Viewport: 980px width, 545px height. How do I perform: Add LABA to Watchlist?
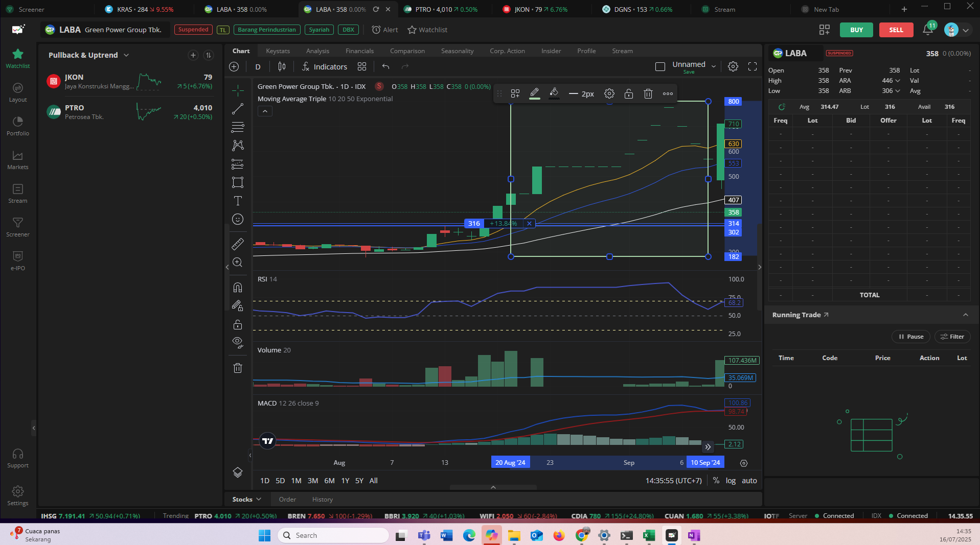pyautogui.click(x=427, y=30)
